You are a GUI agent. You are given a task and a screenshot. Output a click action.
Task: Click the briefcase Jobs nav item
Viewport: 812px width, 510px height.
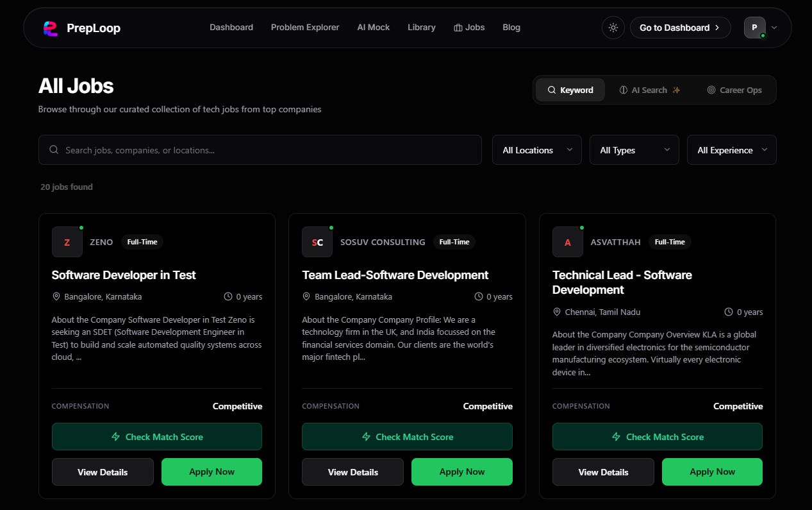[469, 28]
